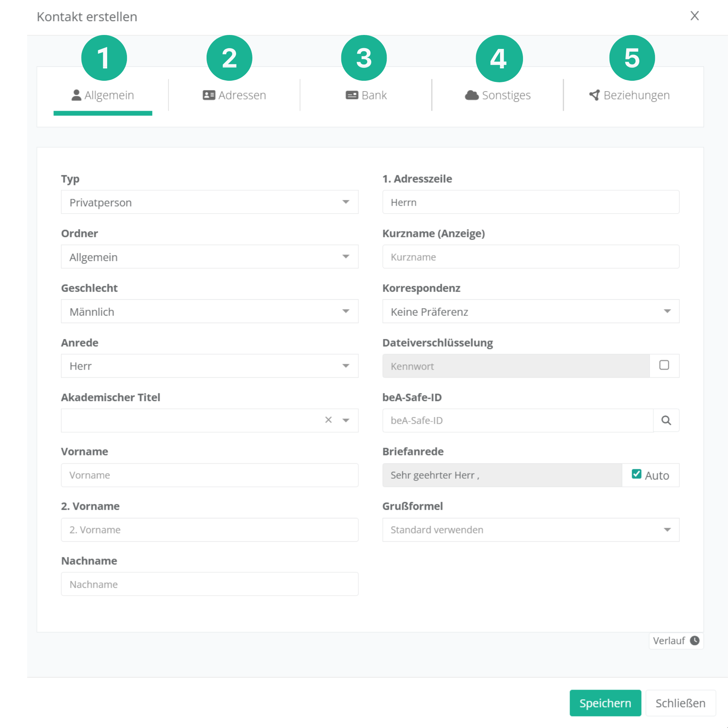The image size is (728, 728).
Task: Expand the Geschlecht dropdown
Action: point(209,311)
